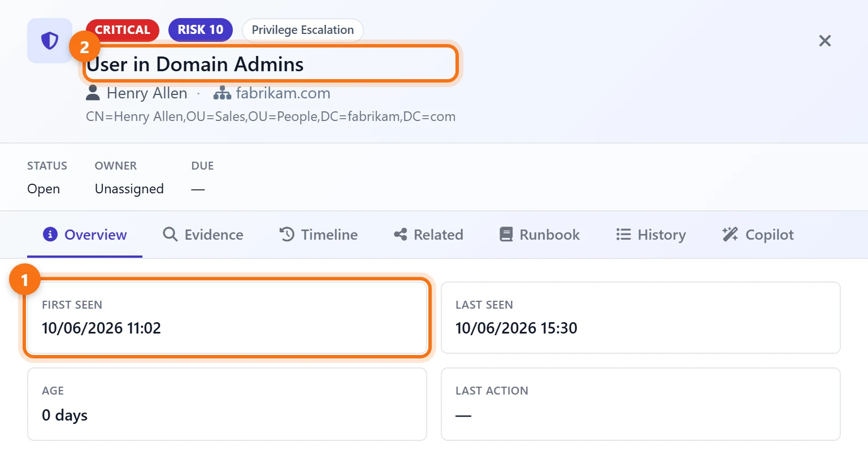This screenshot has width=868, height=459.
Task: Click the domain hierarchy icon beside fabrikam.com
Action: click(x=222, y=93)
